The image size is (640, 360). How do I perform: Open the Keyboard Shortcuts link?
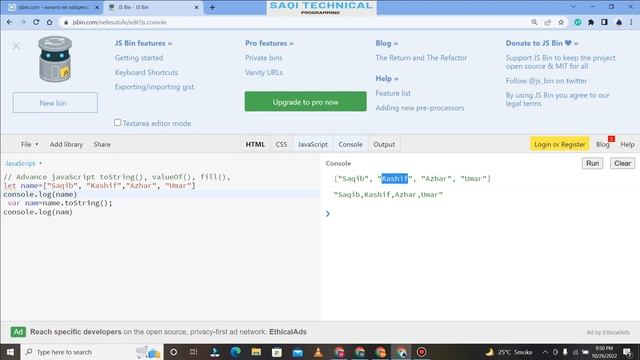click(x=146, y=73)
